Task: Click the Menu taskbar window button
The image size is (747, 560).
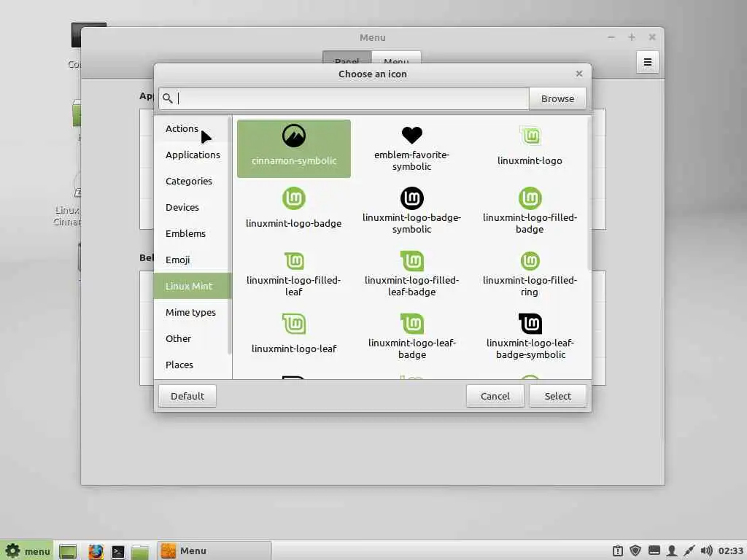Action: pos(214,551)
